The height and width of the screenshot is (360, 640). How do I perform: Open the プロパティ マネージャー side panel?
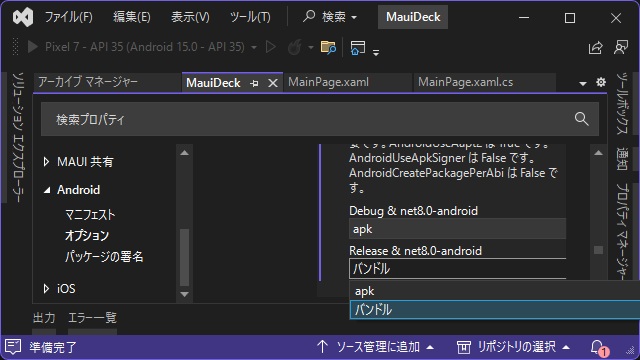[x=621, y=231]
